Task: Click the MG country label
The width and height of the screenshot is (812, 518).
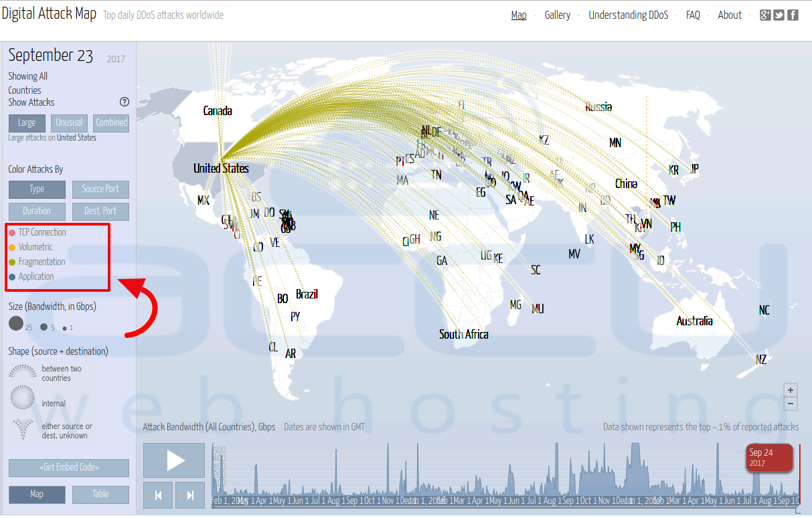Action: pos(515,305)
